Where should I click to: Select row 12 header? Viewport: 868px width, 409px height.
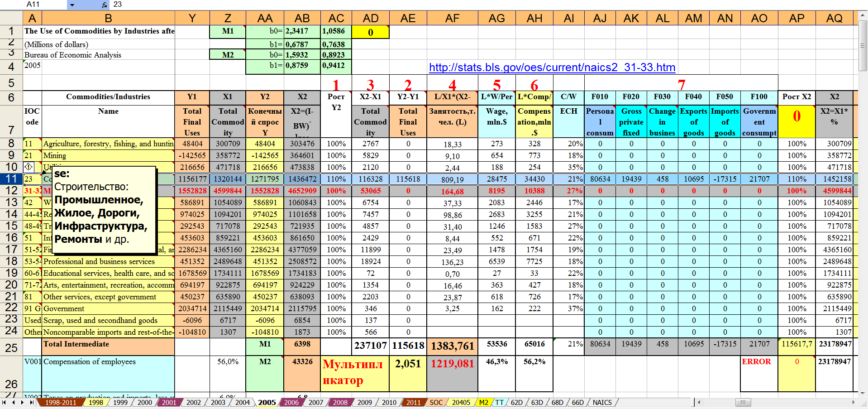11,191
